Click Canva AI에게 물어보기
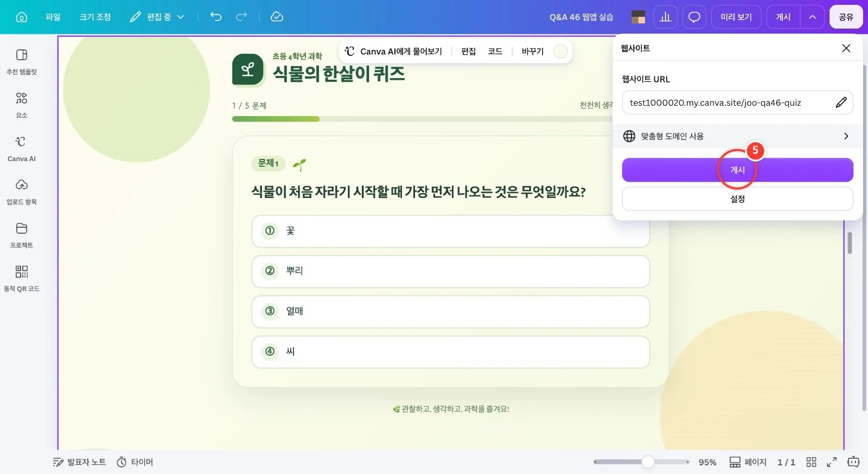The image size is (868, 474). click(x=393, y=51)
